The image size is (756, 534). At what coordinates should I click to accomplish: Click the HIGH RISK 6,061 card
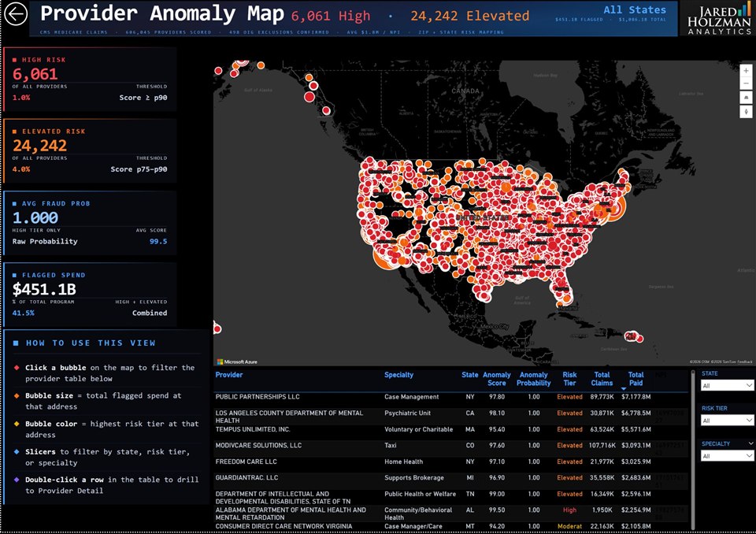click(90, 80)
